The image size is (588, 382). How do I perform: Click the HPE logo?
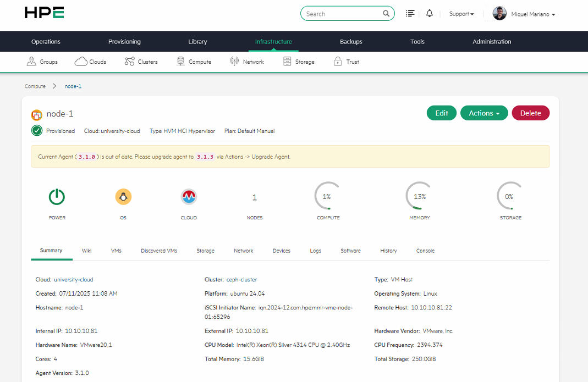44,13
